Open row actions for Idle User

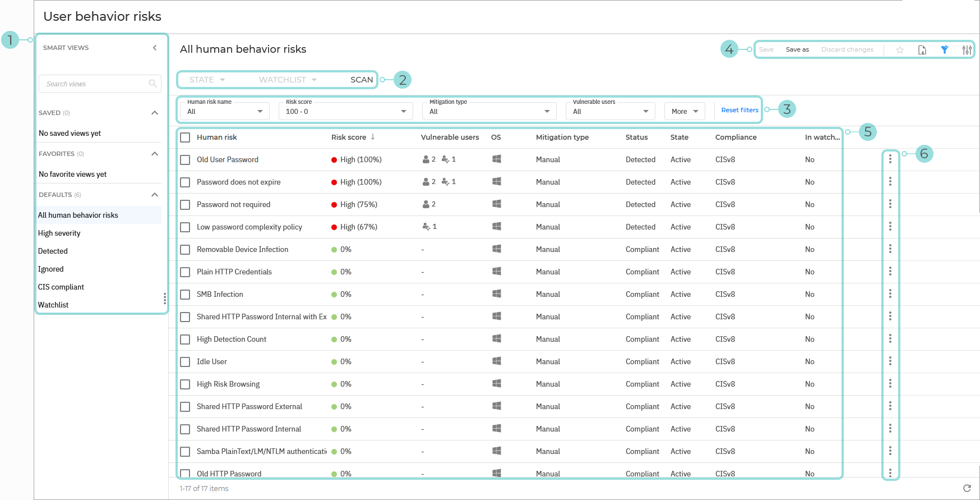pos(890,361)
